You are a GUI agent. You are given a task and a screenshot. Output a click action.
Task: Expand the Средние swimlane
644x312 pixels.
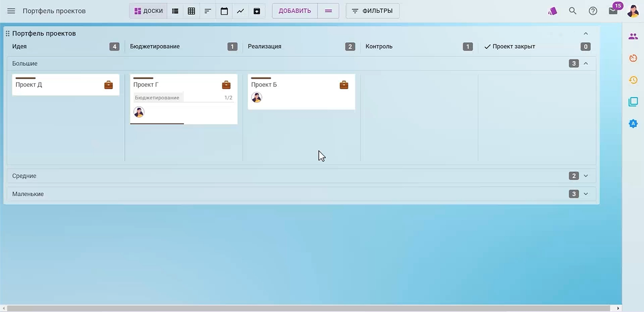click(x=586, y=176)
